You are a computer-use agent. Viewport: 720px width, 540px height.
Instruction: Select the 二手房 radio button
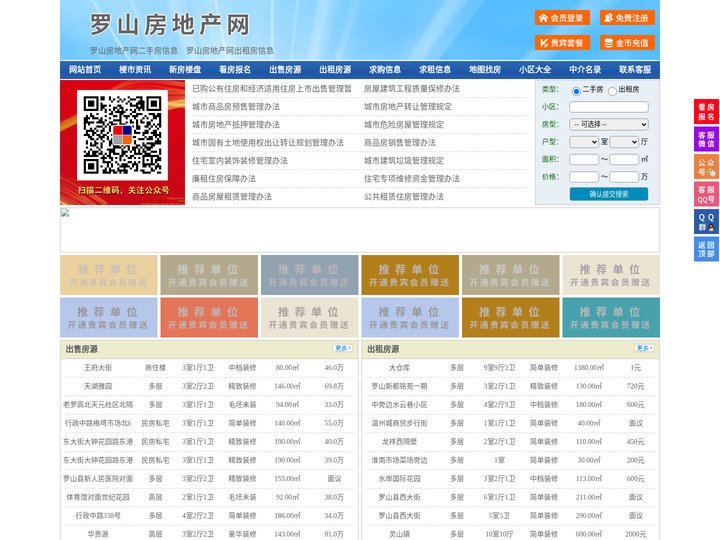click(x=576, y=91)
